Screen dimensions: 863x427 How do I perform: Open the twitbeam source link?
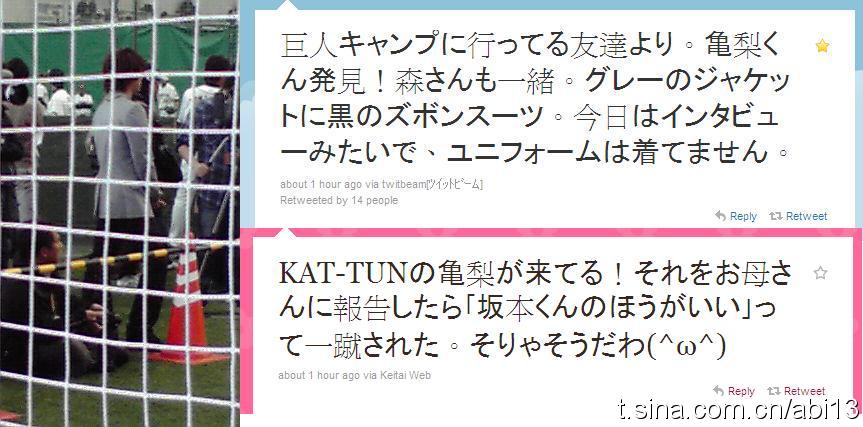click(x=433, y=185)
